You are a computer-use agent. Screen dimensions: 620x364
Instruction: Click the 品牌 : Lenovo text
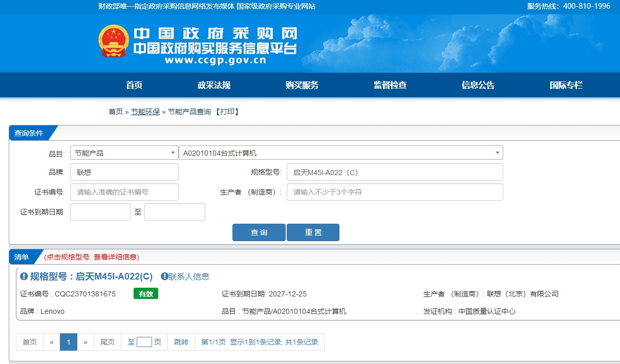(42, 311)
